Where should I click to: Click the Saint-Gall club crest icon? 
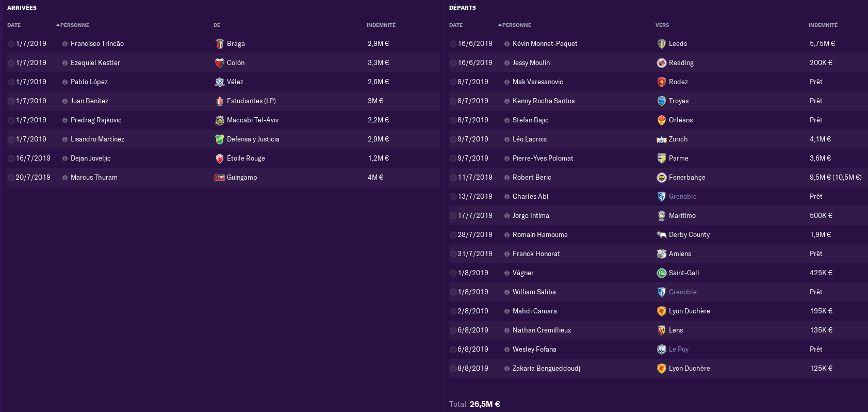[x=662, y=273]
